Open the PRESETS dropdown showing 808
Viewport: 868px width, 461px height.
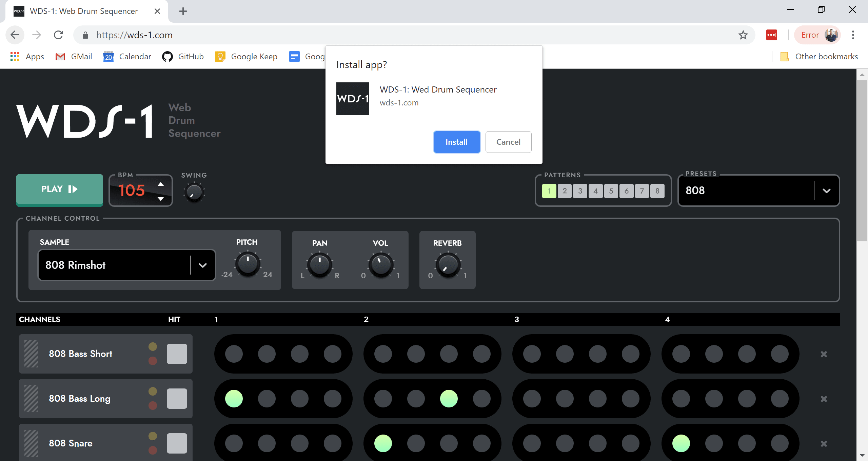(758, 191)
